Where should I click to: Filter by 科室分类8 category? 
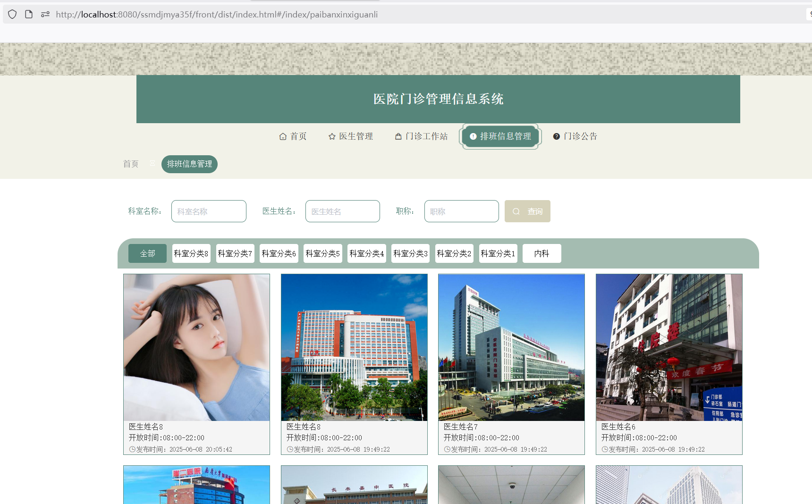pos(191,253)
